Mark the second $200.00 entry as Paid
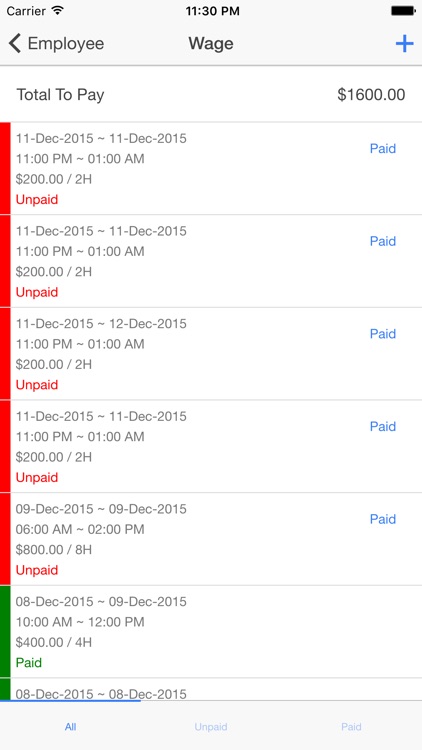The height and width of the screenshot is (750, 422). coord(383,241)
